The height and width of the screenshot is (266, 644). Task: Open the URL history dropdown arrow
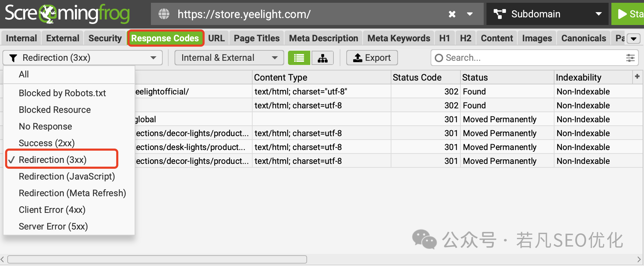click(470, 14)
